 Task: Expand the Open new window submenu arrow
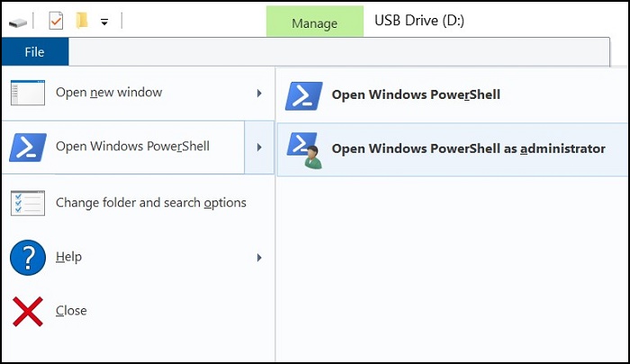(x=259, y=93)
